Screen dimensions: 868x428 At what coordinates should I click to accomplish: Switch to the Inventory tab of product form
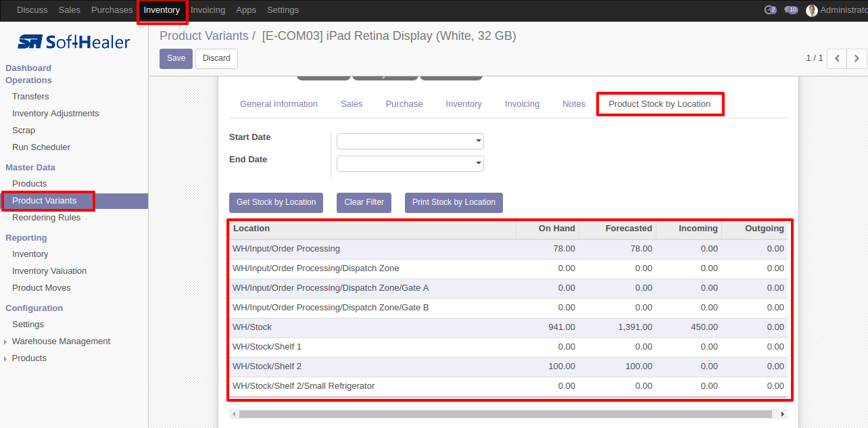464,104
